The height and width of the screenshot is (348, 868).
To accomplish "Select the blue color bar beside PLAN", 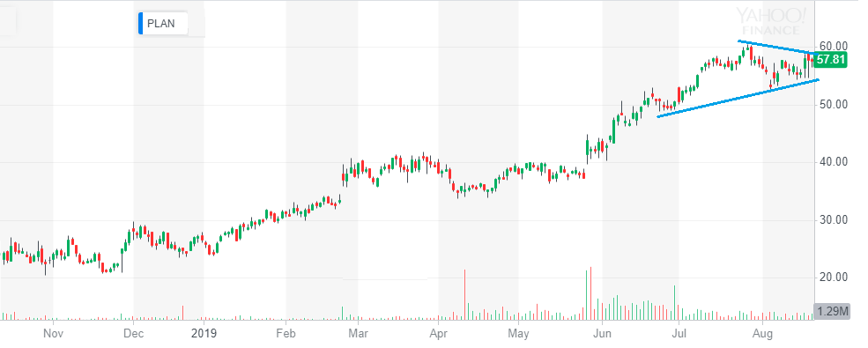I will [141, 24].
